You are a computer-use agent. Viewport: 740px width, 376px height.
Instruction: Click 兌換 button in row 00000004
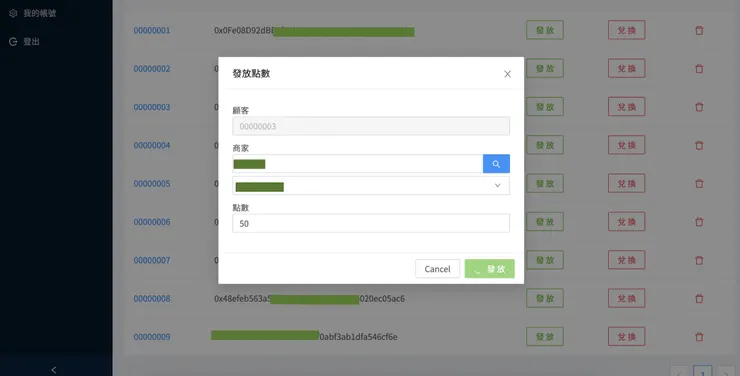627,145
